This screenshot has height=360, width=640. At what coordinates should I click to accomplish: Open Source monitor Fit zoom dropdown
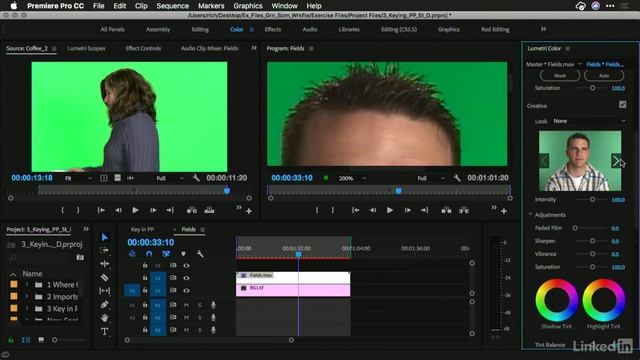[x=78, y=178]
